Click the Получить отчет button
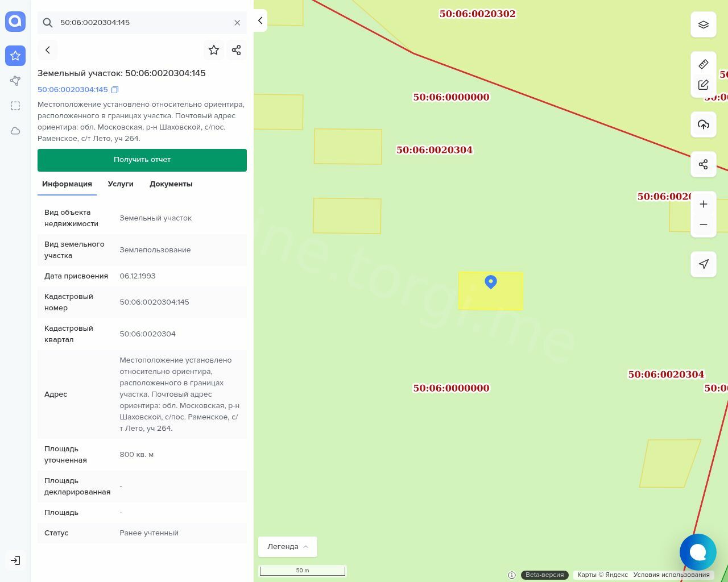The width and height of the screenshot is (728, 582). (142, 160)
